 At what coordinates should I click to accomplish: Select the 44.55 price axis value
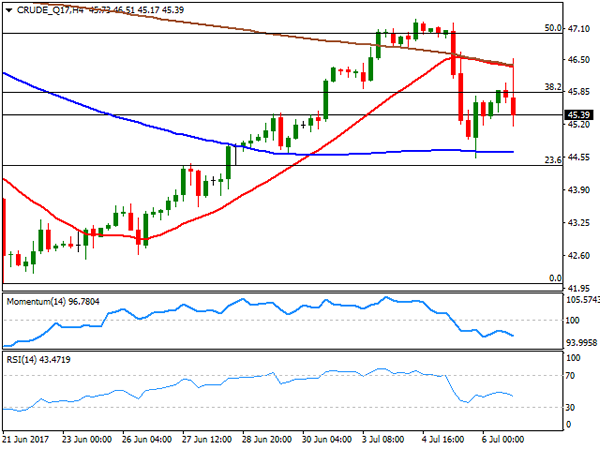[579, 157]
